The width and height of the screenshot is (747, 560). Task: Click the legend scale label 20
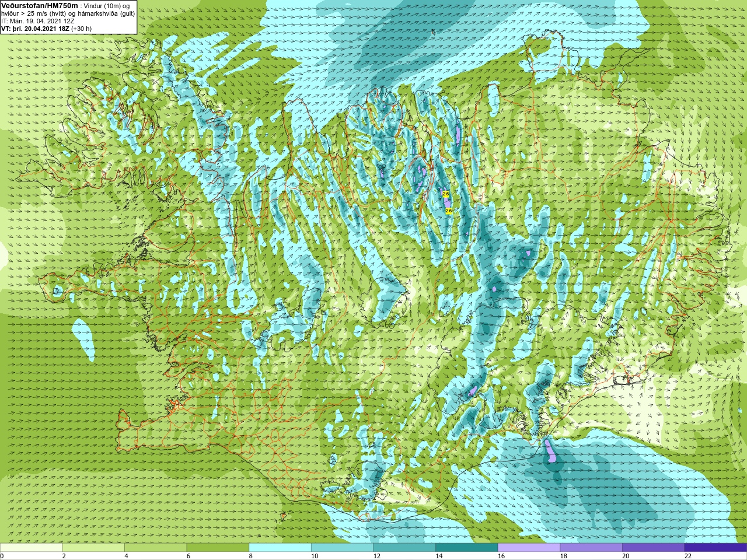(x=626, y=556)
